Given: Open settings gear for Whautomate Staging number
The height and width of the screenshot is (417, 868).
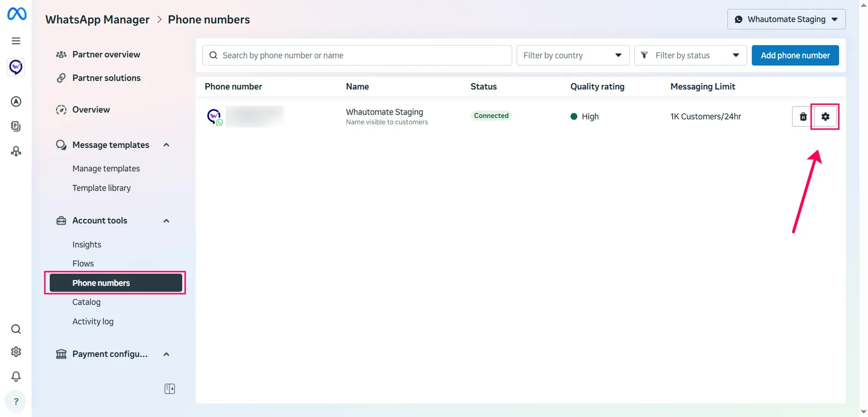Looking at the screenshot, I should pos(825,116).
